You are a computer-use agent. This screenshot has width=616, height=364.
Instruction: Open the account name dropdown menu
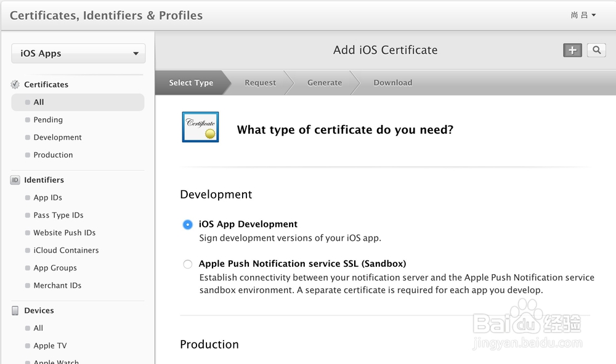tap(583, 15)
